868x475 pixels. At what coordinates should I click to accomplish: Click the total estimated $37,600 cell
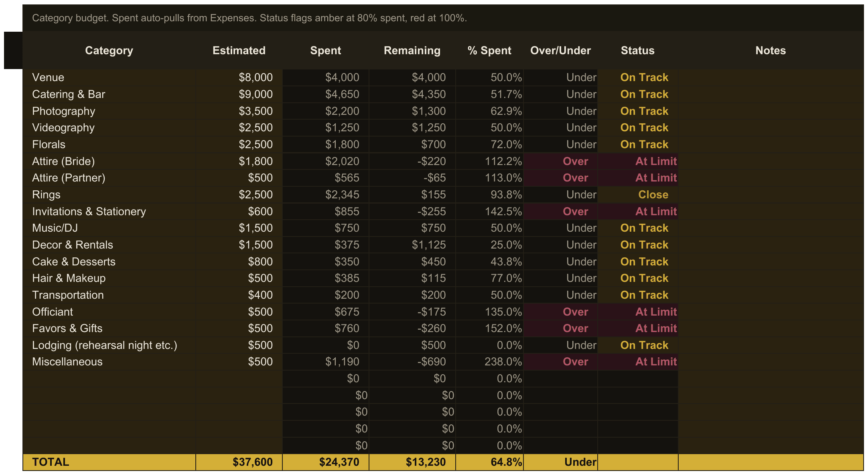239,462
